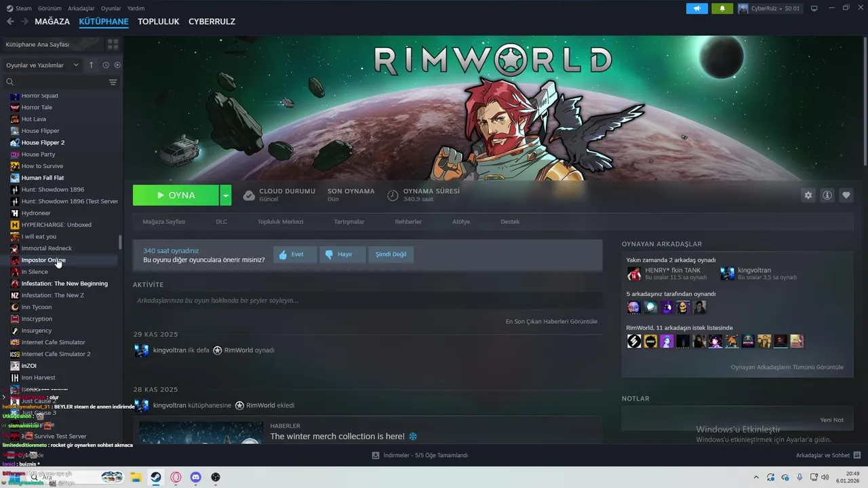Click the thumbs-down Hayır button
This screenshot has width=868, height=488.
342,254
